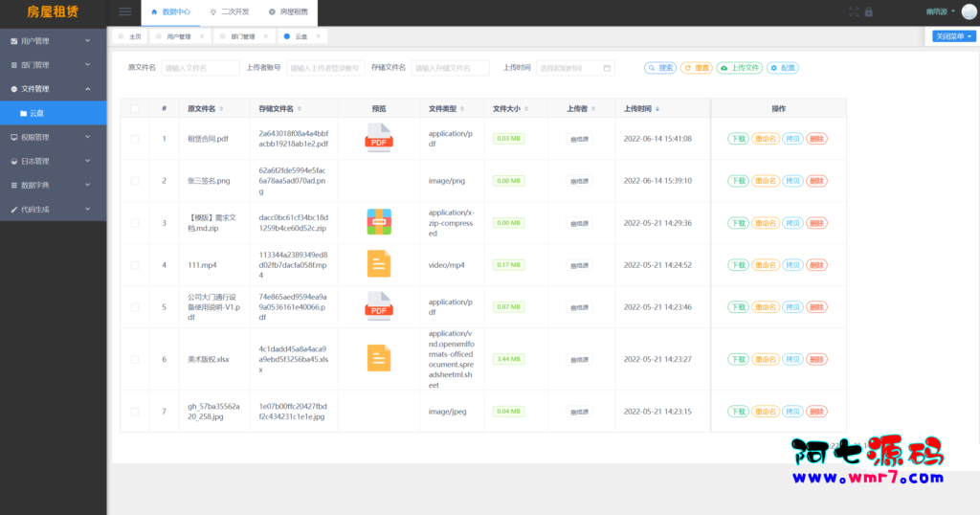Click the file preview icon for 111.mp4
The width and height of the screenshot is (980, 515).
pyautogui.click(x=379, y=264)
